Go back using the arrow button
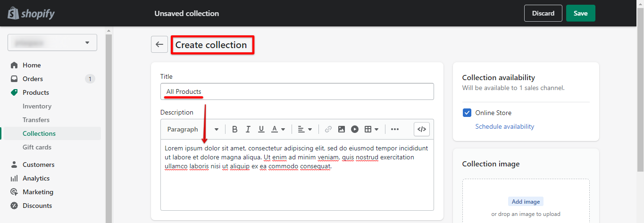Screen dimensions: 644x223 [x=159, y=44]
